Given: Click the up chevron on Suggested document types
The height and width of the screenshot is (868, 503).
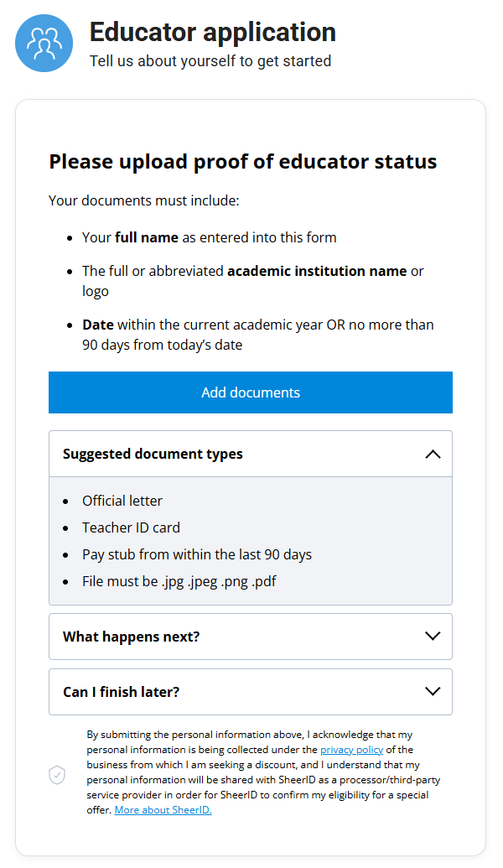Looking at the screenshot, I should click(x=433, y=454).
